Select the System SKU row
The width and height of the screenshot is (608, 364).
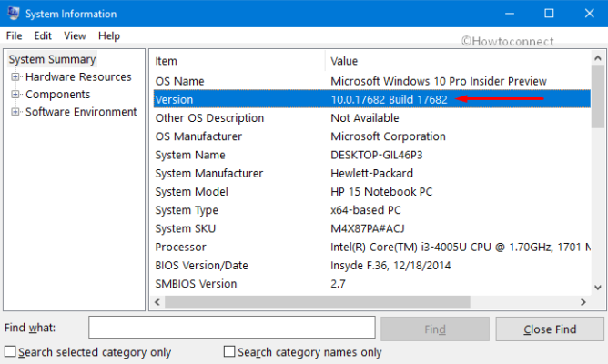(x=372, y=228)
